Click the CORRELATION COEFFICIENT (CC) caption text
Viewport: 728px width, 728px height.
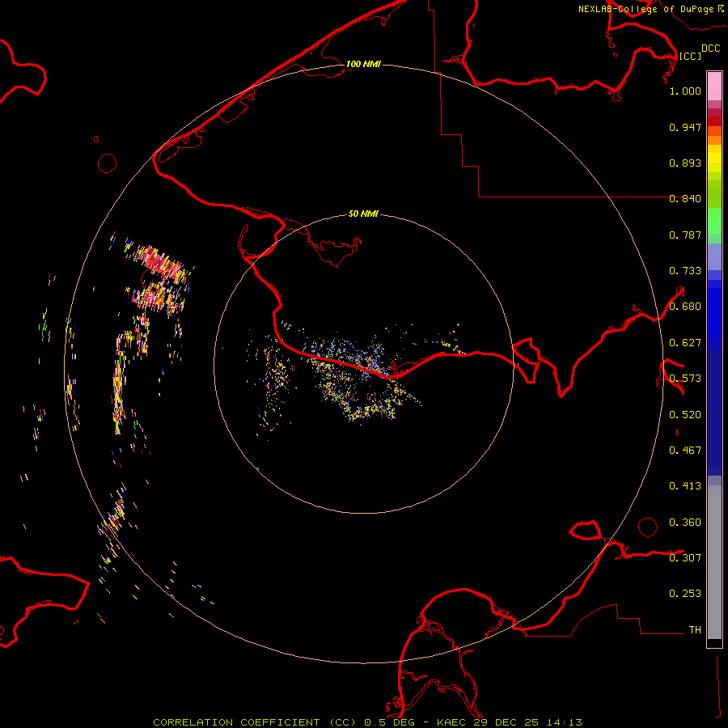pos(255,722)
